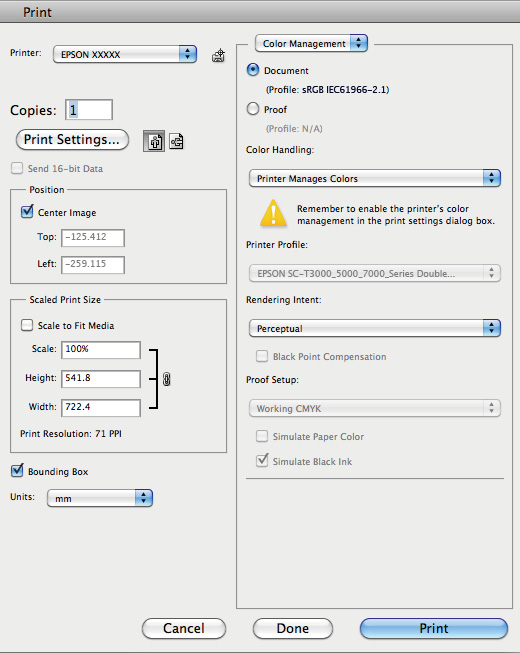Uncheck the Center Image checkbox

[27, 212]
